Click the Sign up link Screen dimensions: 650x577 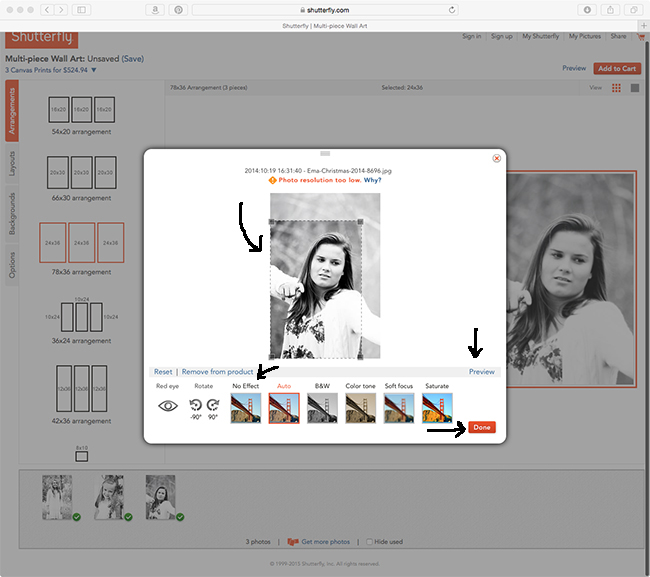coord(502,36)
